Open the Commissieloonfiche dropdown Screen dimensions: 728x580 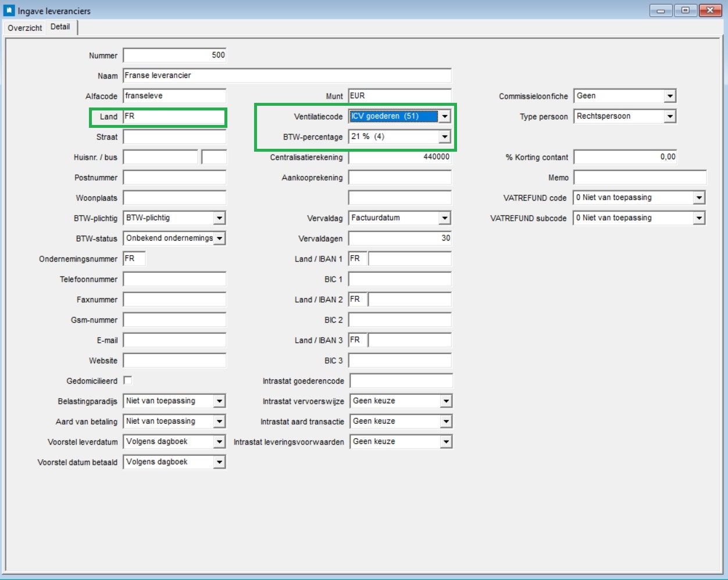tap(670, 96)
